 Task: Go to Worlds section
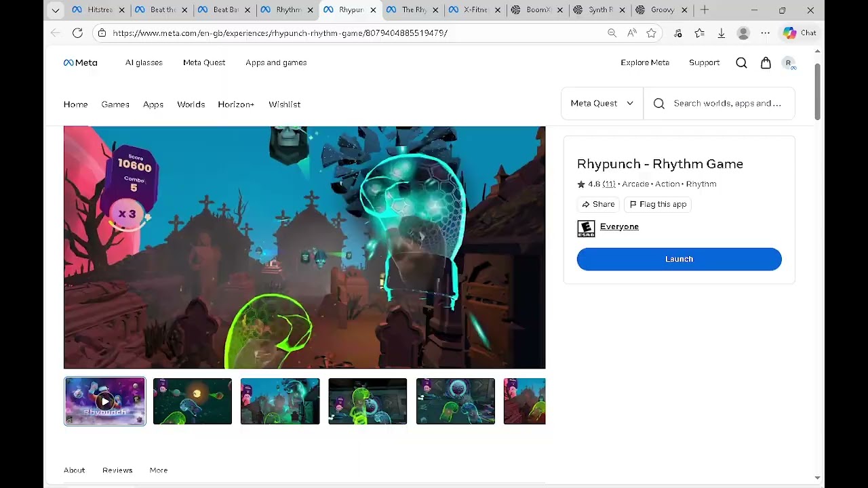(191, 104)
